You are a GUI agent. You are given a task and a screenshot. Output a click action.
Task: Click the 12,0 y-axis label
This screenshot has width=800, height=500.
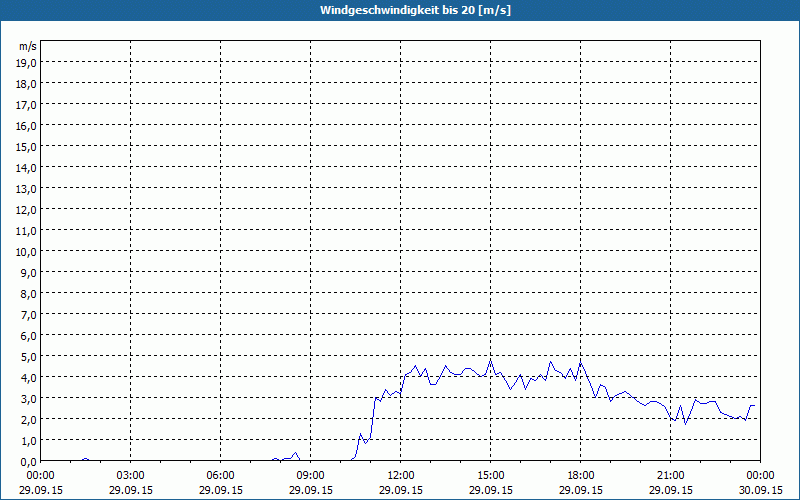point(27,210)
